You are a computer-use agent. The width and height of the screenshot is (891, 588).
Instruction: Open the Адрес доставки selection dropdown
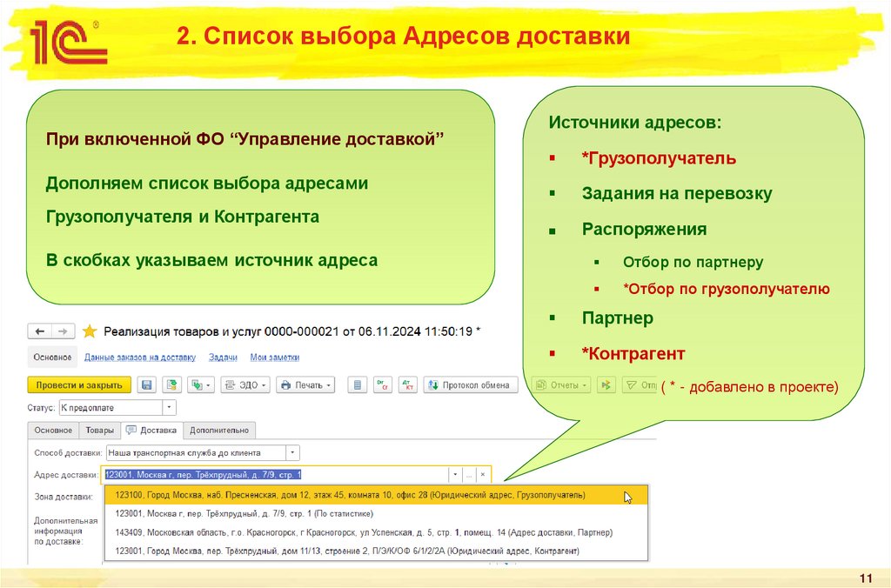(x=455, y=475)
